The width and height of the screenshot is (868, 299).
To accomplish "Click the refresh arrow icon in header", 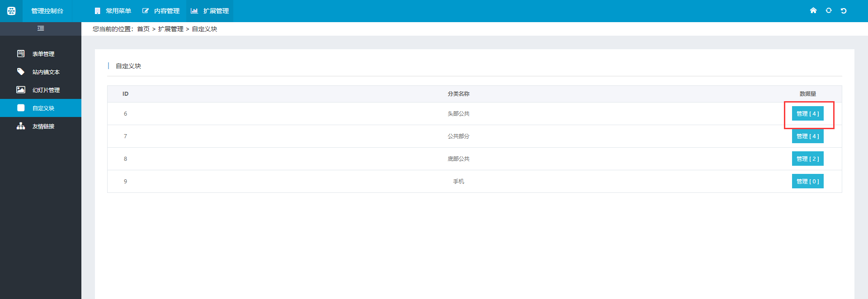I will point(844,10).
